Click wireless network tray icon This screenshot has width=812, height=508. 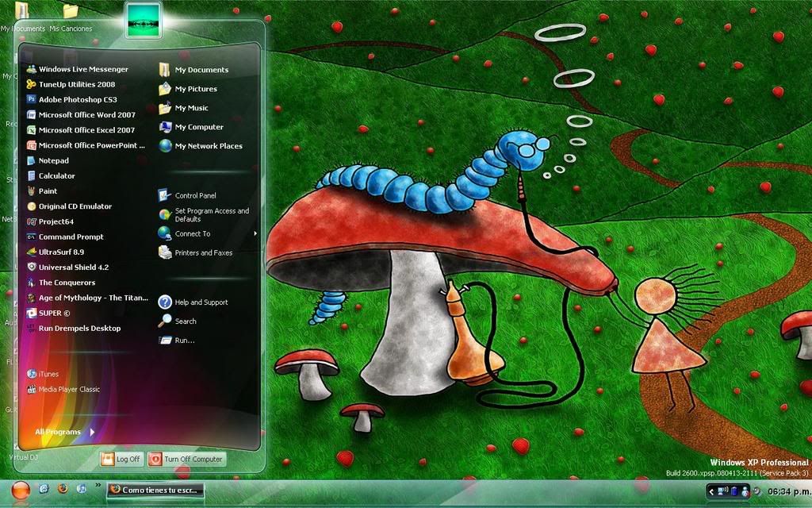coord(722,491)
